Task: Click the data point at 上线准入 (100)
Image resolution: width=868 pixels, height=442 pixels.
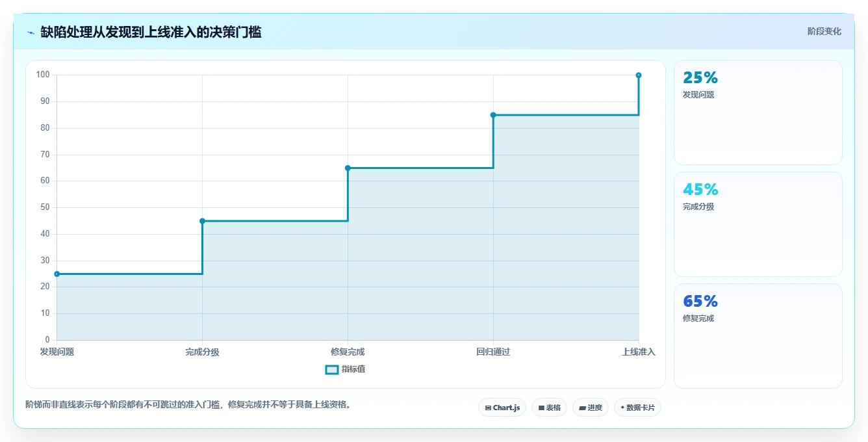Action: tap(639, 75)
